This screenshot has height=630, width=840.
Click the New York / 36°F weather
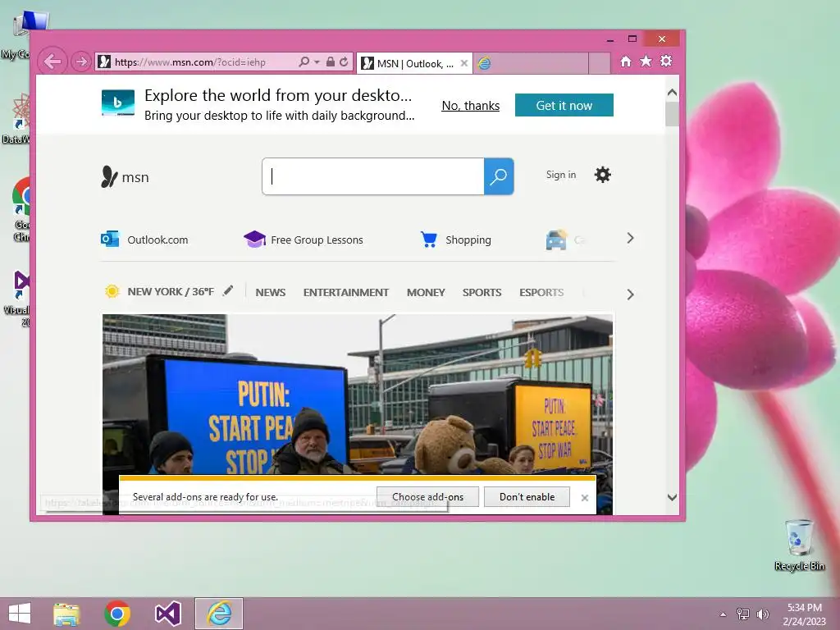click(159, 291)
